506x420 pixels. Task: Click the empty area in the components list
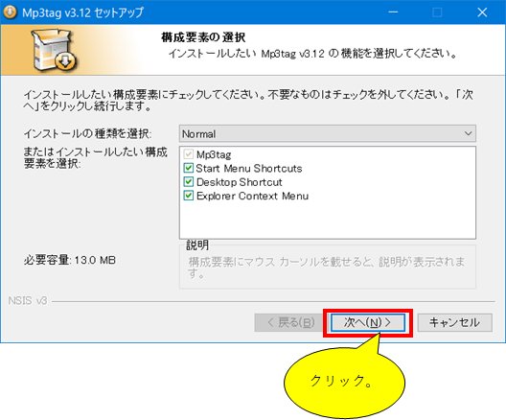327,220
